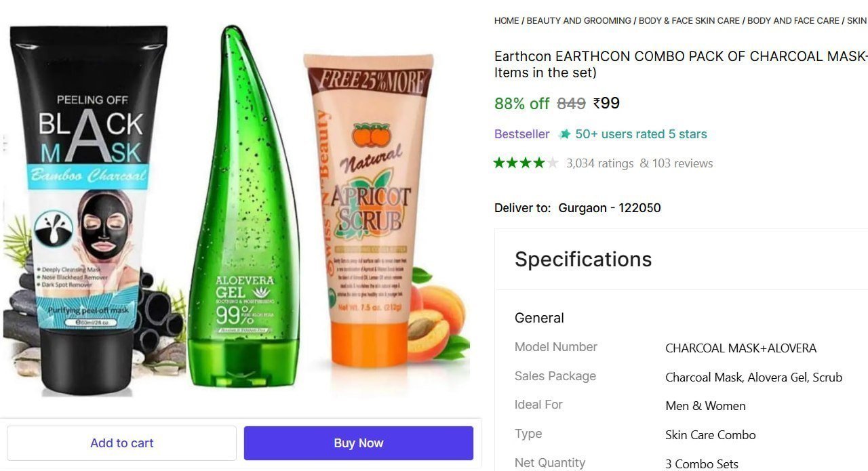Open BODY AND FACE CARE breadcrumb
The height and width of the screenshot is (471, 868).
[793, 21]
